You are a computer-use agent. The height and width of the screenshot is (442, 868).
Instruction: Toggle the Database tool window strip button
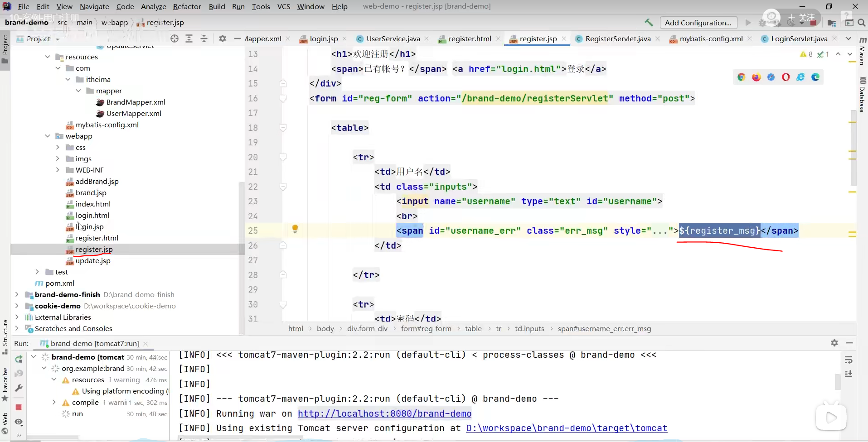[x=863, y=95]
